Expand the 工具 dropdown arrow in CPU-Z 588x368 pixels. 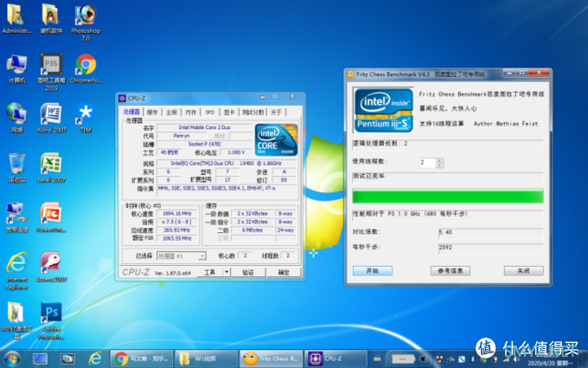point(227,272)
